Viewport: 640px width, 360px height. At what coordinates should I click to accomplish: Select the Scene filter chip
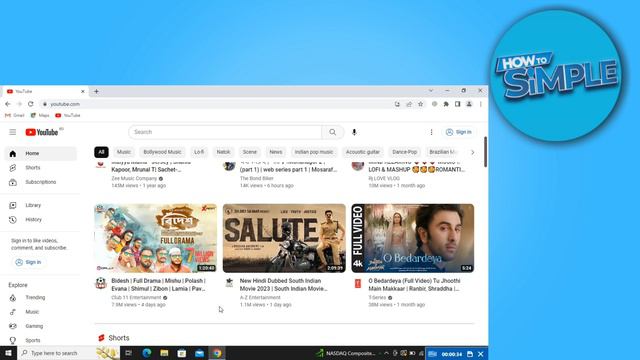250,152
